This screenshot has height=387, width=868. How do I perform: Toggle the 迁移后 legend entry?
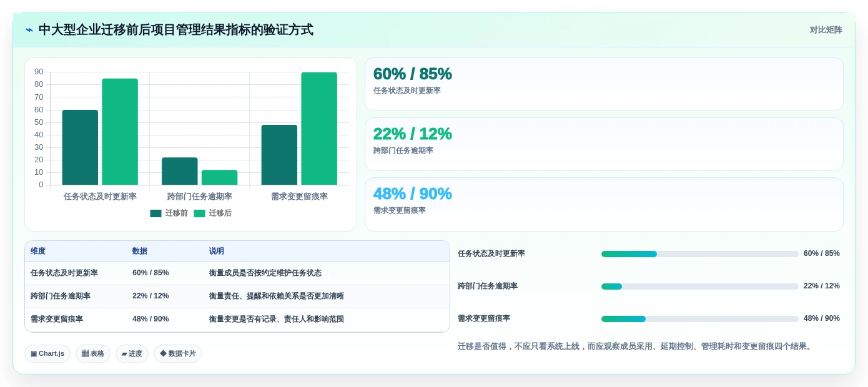tap(213, 213)
